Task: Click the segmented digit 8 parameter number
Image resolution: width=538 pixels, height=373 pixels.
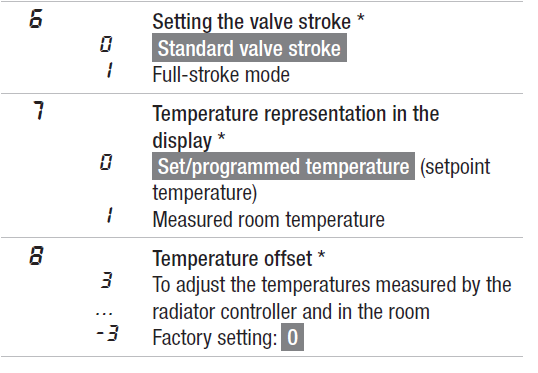Action: pyautogui.click(x=36, y=256)
